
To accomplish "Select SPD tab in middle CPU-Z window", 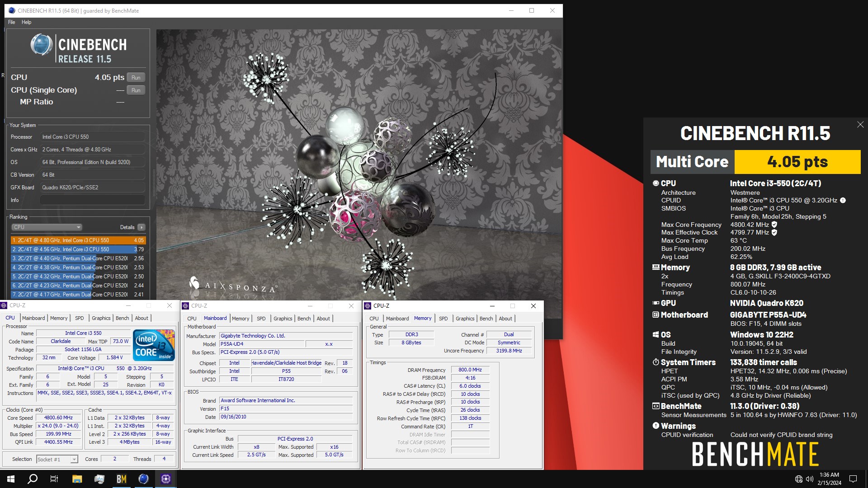I will (261, 319).
